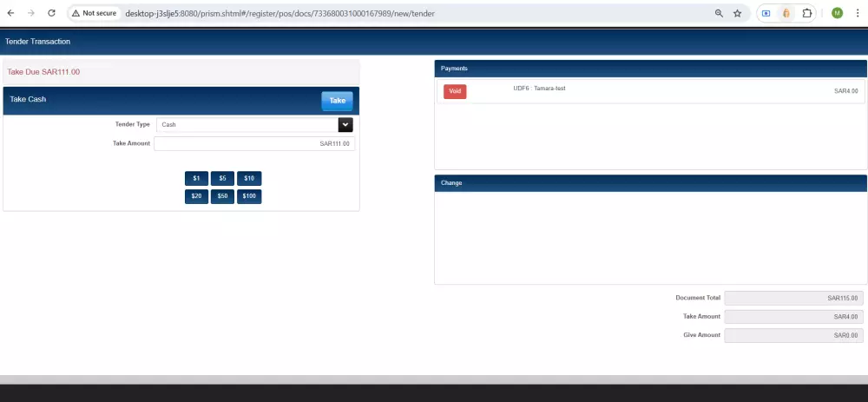Open Chrome three-dot menu
The width and height of the screenshot is (868, 402).
point(858,13)
